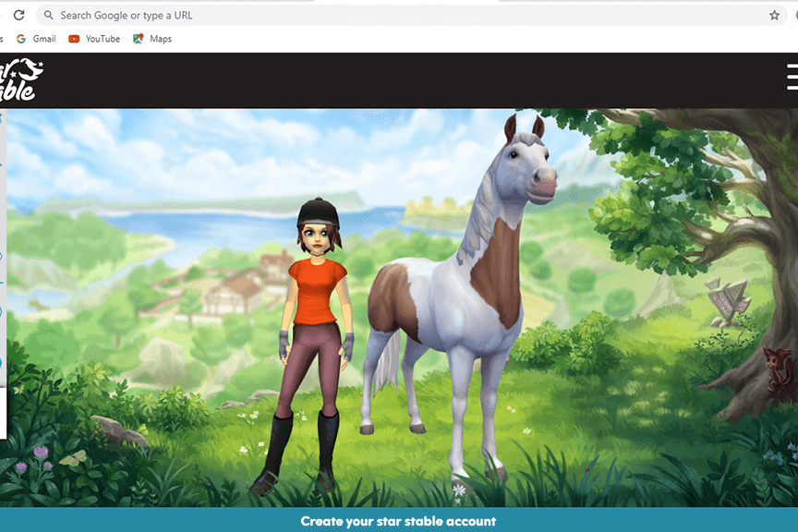Screen dimensions: 798x532
Task: Click the Create your star stable account banner
Action: click(399, 521)
